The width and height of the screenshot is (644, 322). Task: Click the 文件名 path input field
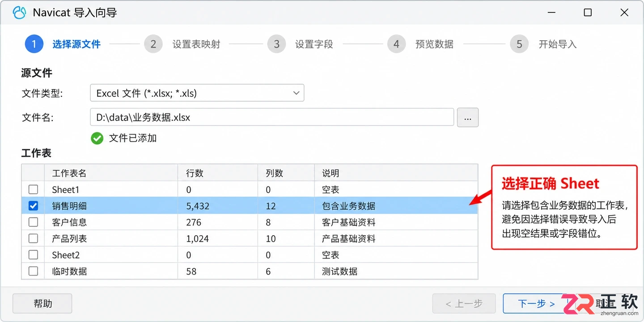point(272,118)
